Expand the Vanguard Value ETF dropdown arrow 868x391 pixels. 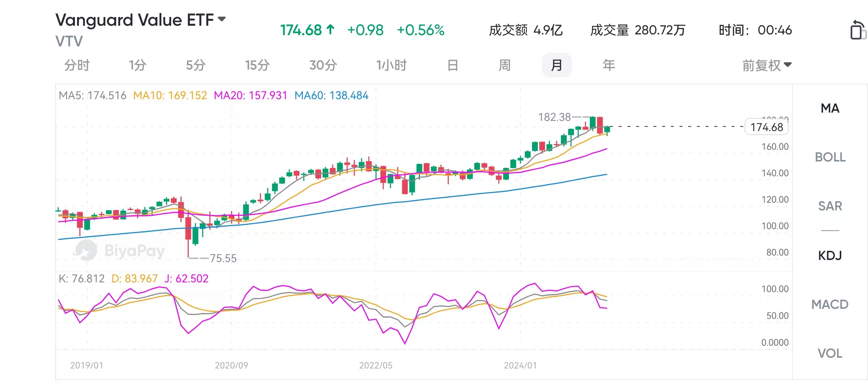[x=222, y=19]
